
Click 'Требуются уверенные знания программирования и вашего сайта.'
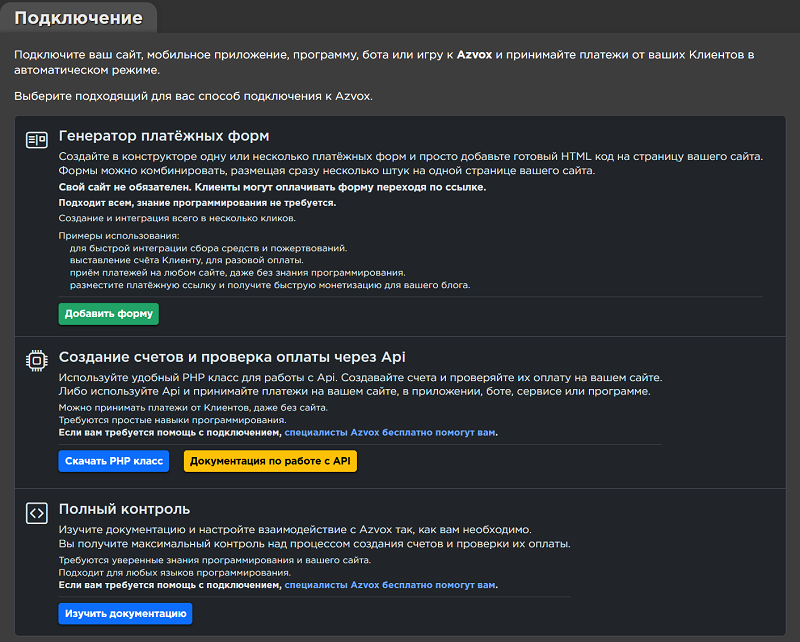(x=215, y=560)
